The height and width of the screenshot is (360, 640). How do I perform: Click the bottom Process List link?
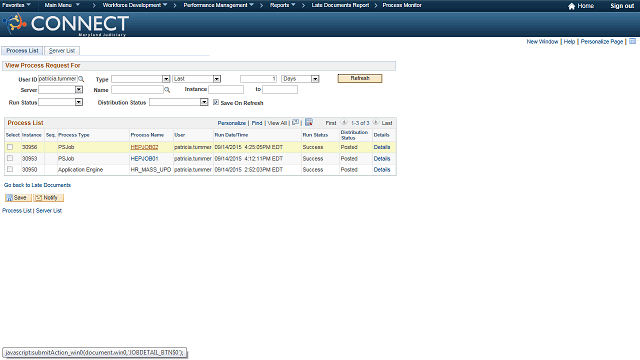pos(17,211)
